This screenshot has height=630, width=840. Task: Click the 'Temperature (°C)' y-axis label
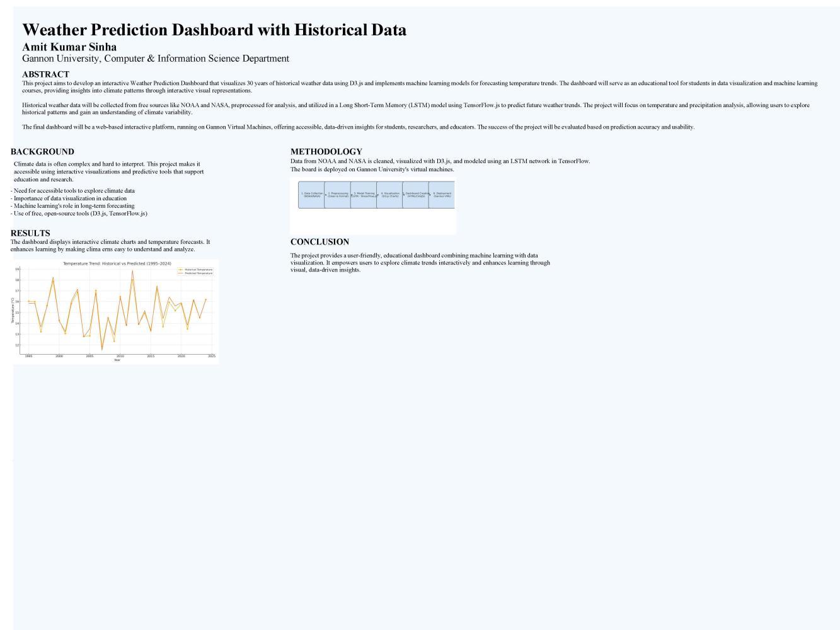[x=13, y=311]
